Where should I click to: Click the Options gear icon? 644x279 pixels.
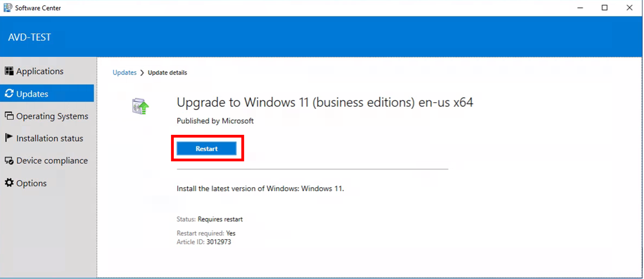(9, 183)
